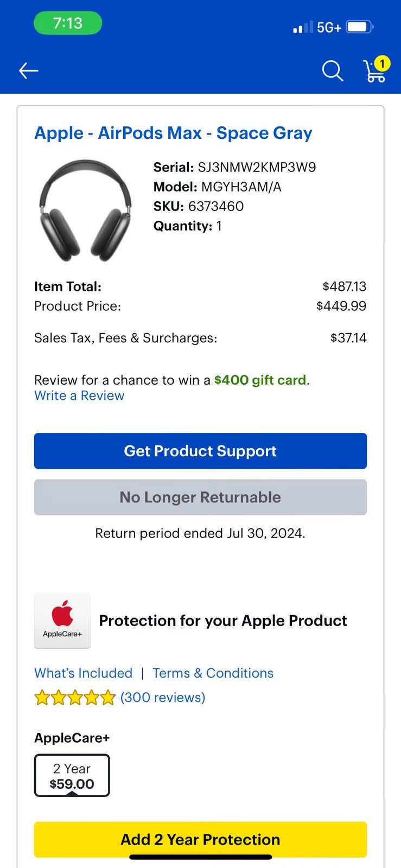Tap the battery status icon
Viewport: 401px width, 868px height.
359,27
